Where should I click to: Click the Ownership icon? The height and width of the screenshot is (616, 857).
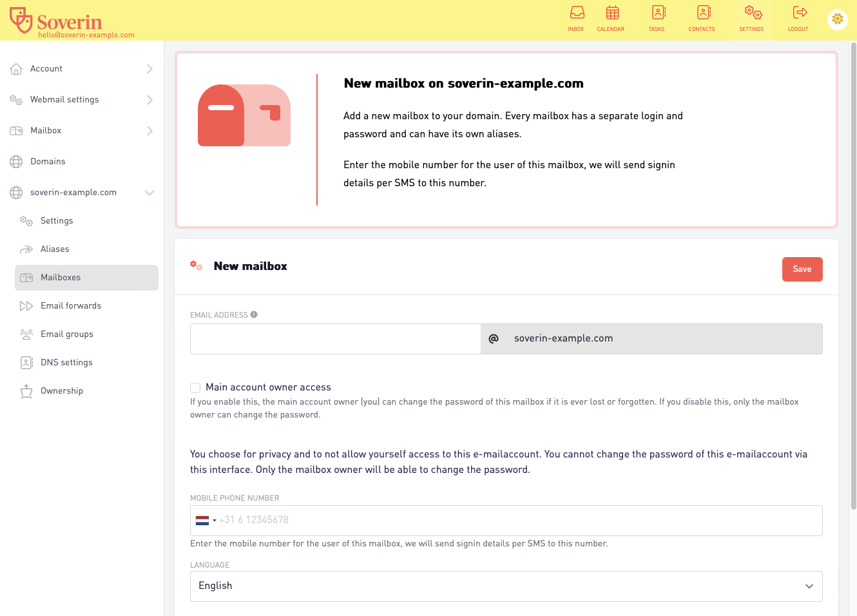26,391
